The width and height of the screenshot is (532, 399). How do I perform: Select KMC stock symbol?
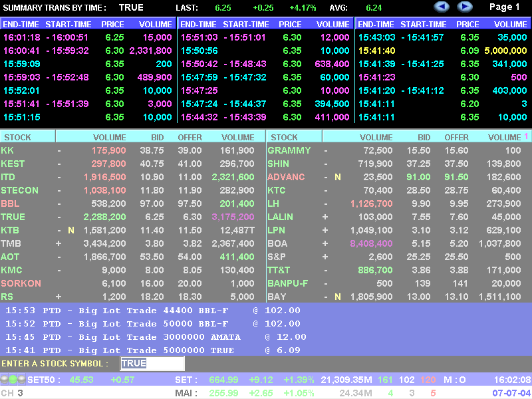(x=11, y=270)
